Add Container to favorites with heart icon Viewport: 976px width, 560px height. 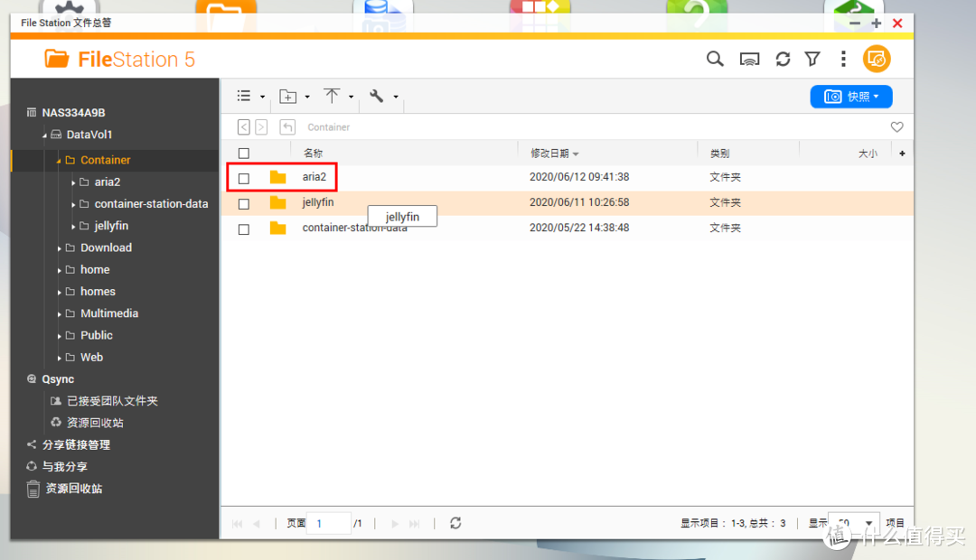pyautogui.click(x=897, y=127)
